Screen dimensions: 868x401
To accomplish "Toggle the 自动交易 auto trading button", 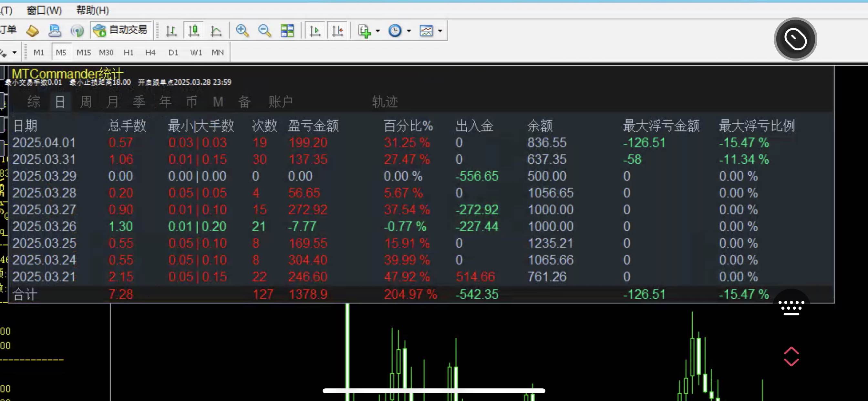I will pos(121,30).
